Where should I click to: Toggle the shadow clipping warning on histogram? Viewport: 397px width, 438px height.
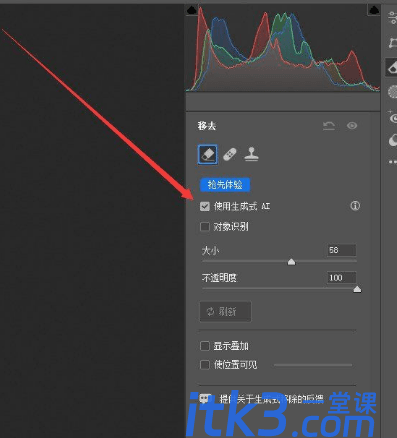(192, 10)
